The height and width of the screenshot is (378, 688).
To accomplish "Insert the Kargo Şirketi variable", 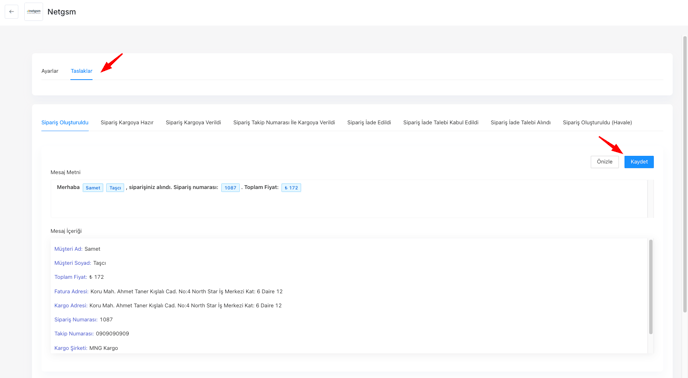I will (x=71, y=348).
